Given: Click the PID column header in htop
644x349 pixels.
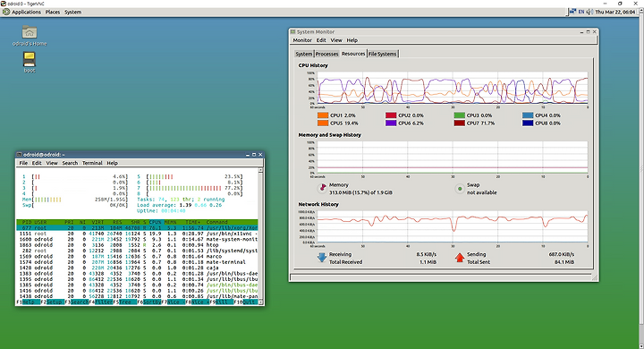Looking at the screenshot, I should 27,222.
